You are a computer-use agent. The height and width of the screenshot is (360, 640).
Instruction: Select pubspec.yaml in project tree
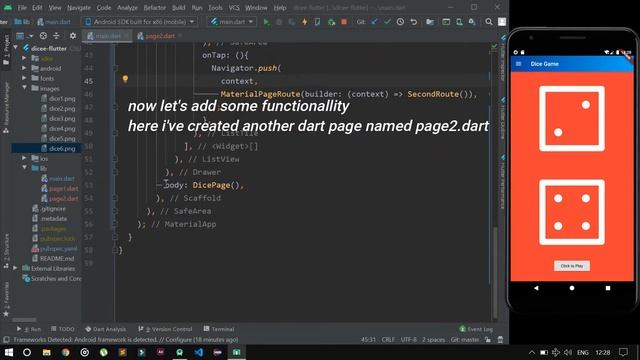[54, 248]
